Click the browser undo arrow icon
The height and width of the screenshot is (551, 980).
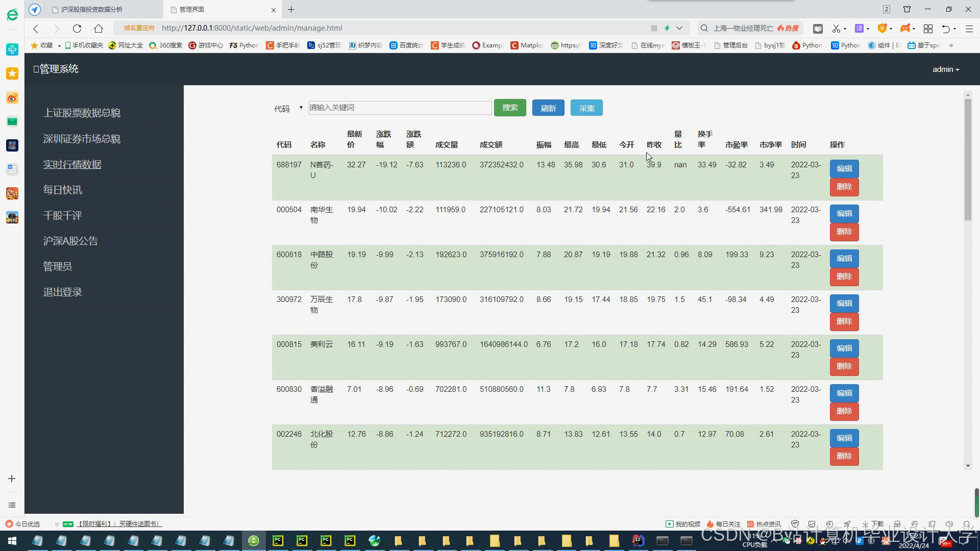tap(946, 29)
